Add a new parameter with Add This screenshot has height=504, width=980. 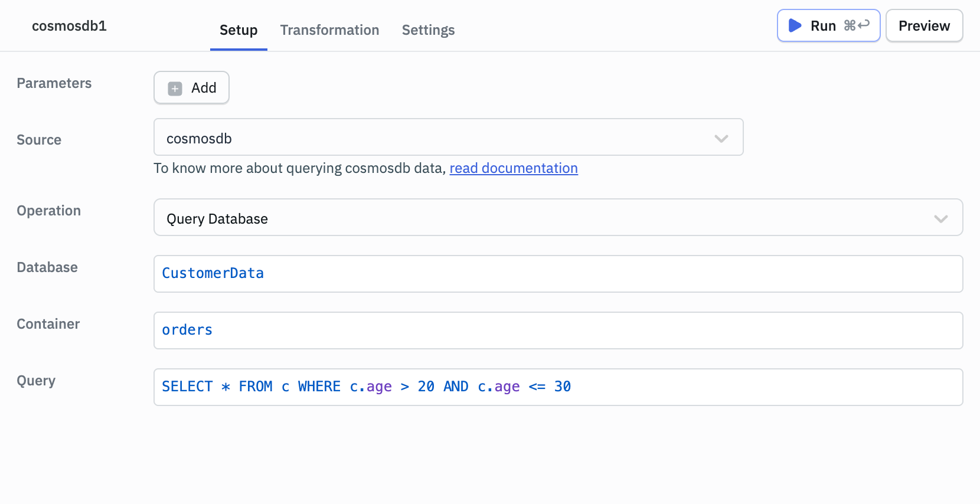(x=191, y=88)
